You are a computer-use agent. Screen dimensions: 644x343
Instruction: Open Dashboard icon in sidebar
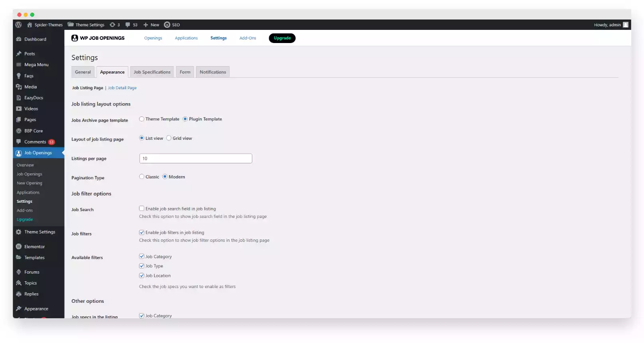coord(19,39)
